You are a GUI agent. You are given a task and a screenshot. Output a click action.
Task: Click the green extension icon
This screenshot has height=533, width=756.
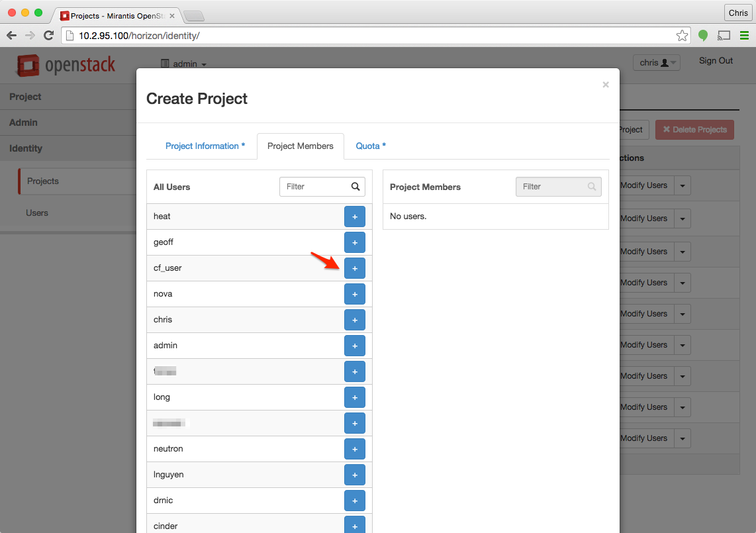[703, 35]
